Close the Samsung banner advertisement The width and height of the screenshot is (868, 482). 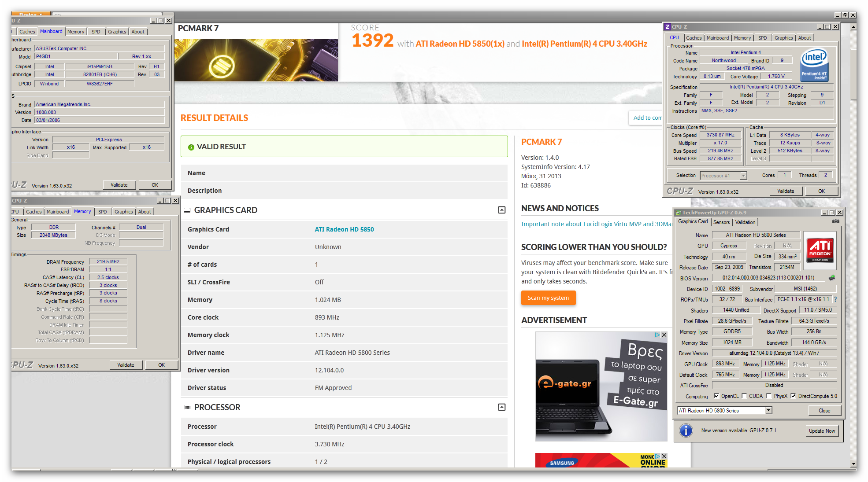click(x=664, y=456)
